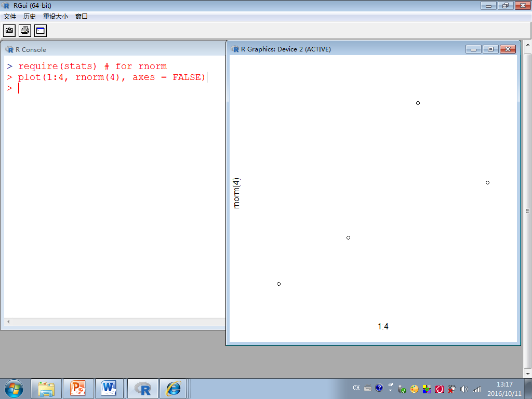The height and width of the screenshot is (399, 532).
Task: Click the CH input language indicator
Action: (356, 388)
